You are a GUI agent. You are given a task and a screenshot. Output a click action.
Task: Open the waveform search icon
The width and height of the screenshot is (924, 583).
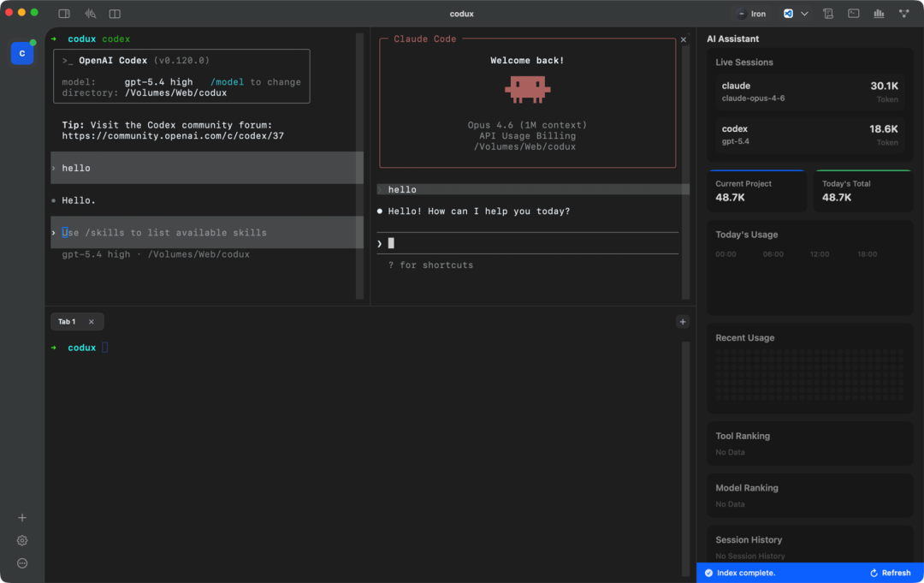90,14
